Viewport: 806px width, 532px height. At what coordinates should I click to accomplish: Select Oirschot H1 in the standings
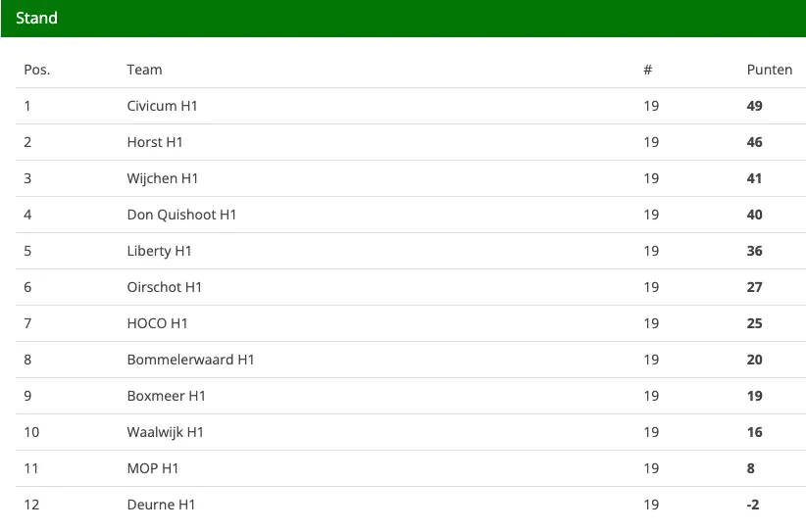tap(164, 287)
